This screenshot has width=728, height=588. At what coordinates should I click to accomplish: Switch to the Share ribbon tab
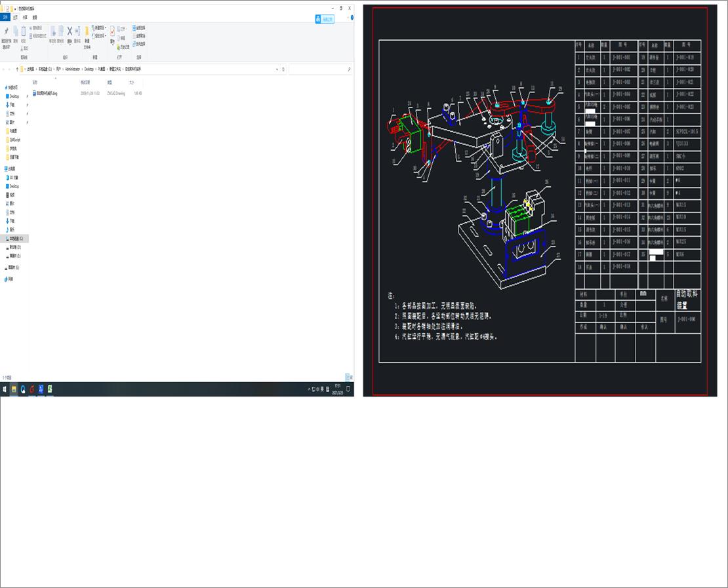[x=25, y=18]
